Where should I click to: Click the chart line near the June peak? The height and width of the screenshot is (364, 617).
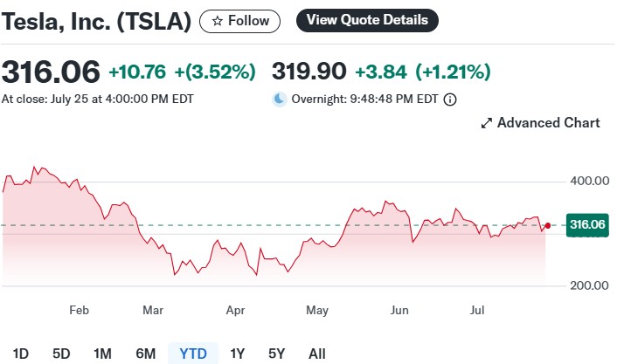[386, 202]
